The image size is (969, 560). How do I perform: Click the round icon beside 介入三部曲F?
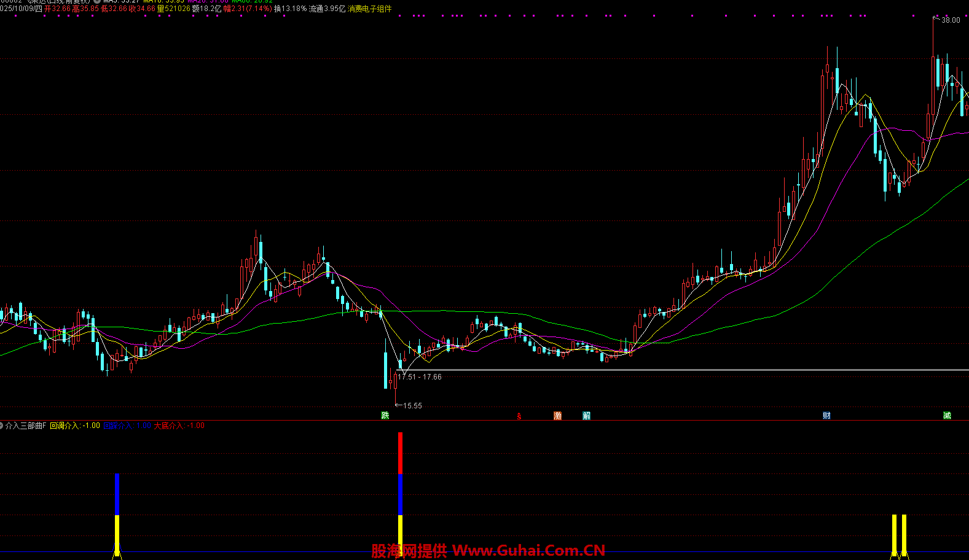pyautogui.click(x=2, y=426)
